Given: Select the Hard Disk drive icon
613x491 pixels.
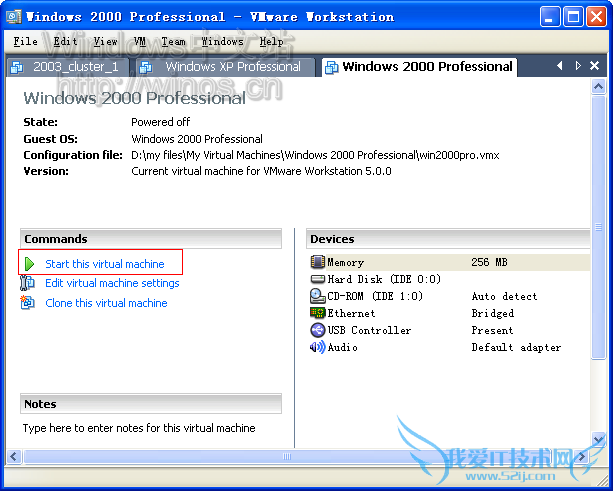Looking at the screenshot, I should pos(317,279).
